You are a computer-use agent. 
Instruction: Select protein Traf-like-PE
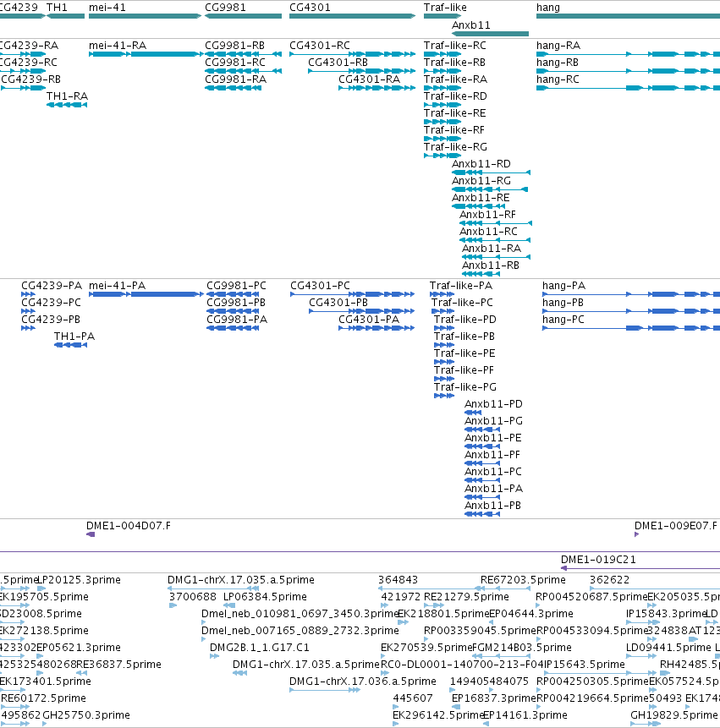pyautogui.click(x=464, y=353)
